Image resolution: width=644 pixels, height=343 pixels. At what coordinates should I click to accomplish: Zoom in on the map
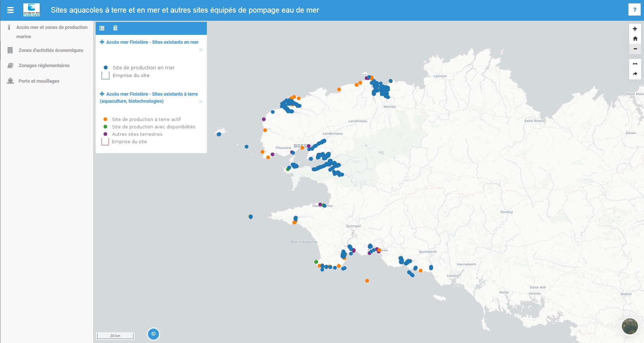(x=635, y=29)
